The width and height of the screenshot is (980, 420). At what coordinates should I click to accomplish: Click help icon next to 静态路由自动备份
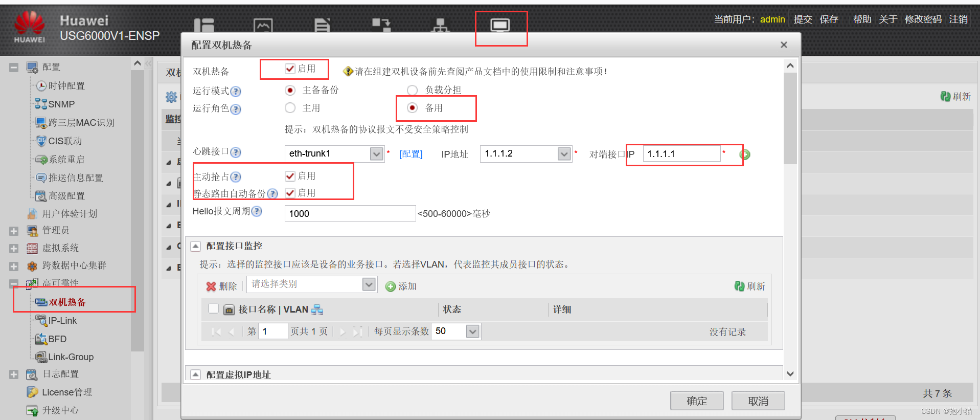tap(272, 194)
